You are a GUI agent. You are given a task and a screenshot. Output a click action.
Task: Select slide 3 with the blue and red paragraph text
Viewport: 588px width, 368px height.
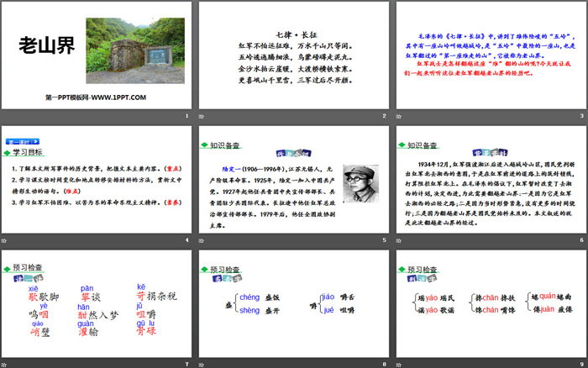coord(490,60)
